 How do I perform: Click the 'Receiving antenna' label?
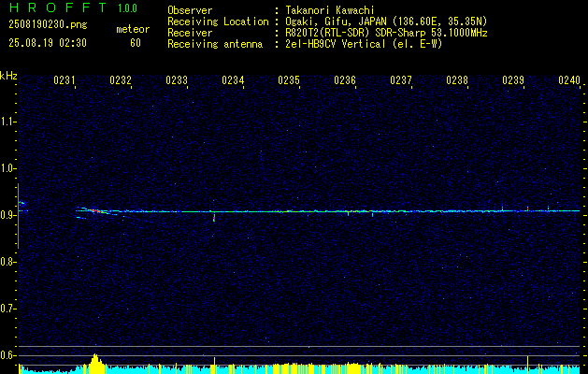(x=215, y=44)
